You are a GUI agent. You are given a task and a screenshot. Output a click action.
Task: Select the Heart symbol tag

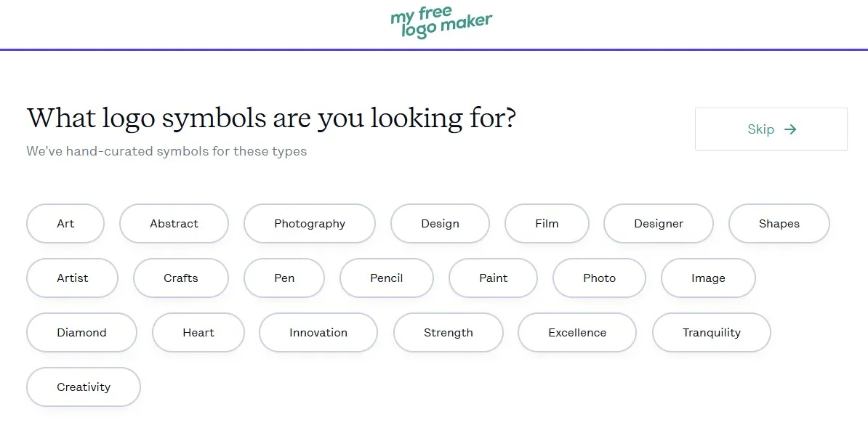tap(198, 333)
